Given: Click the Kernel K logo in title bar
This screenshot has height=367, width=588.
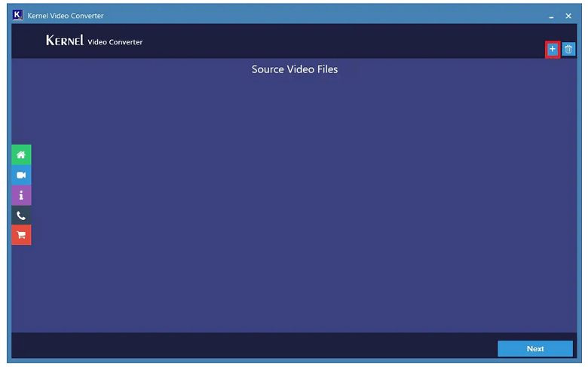Looking at the screenshot, I should 17,15.
